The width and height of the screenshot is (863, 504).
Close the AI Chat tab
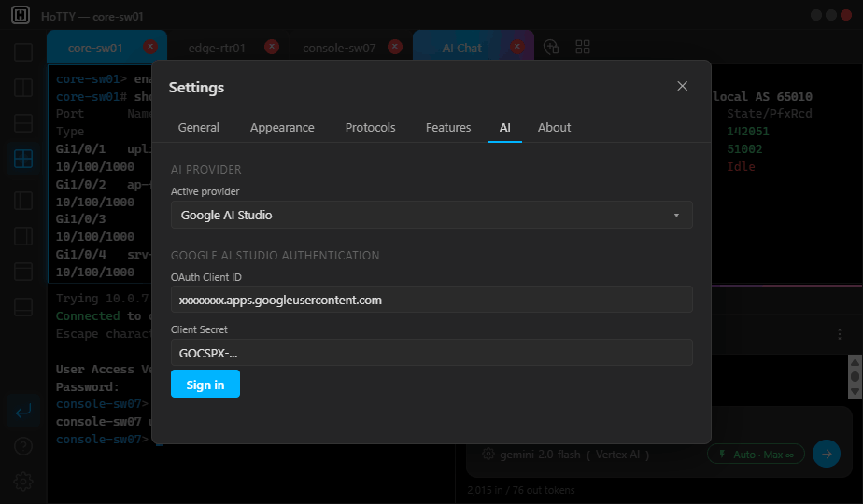(x=516, y=47)
